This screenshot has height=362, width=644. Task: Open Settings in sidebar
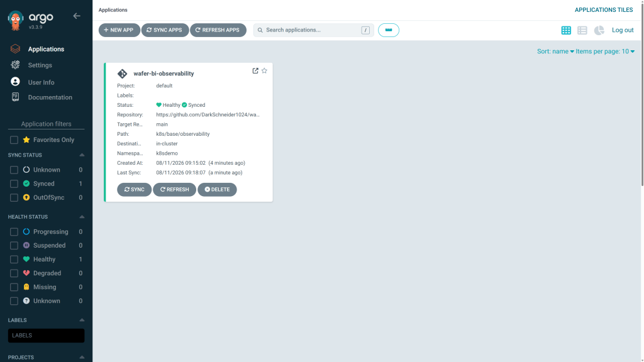click(x=40, y=65)
